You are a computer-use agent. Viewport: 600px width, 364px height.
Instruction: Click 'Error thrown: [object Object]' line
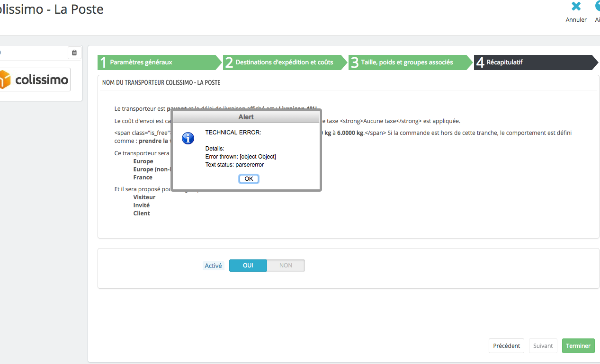(x=241, y=157)
